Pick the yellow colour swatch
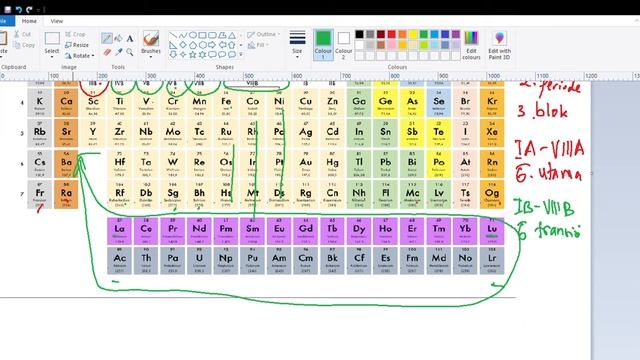 coord(413,34)
